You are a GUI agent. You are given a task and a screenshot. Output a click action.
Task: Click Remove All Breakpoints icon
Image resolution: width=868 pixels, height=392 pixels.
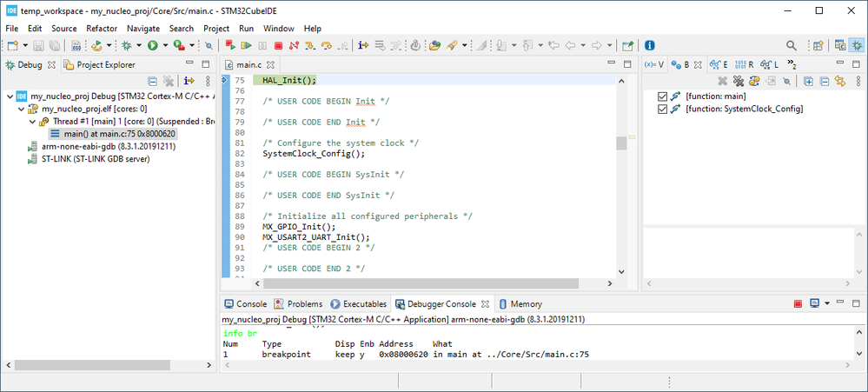(738, 82)
